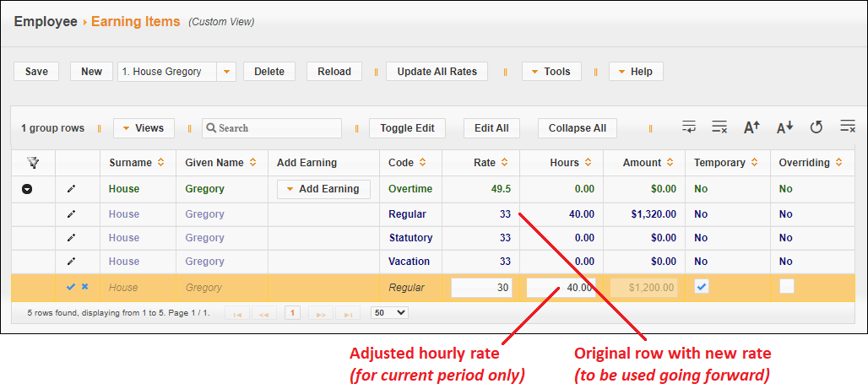Open the Help menu

(635, 72)
